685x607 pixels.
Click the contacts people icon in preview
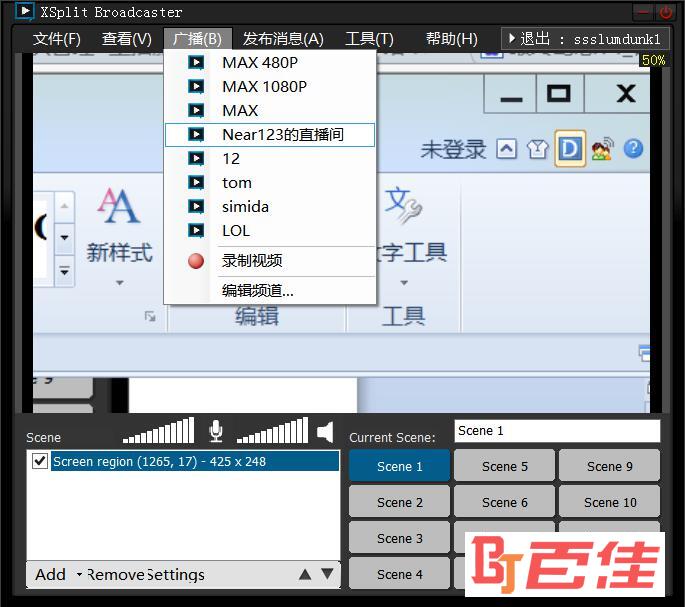coord(602,149)
